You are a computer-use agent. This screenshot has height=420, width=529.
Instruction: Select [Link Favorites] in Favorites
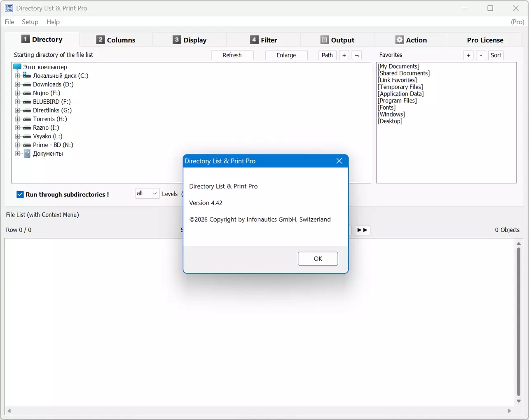click(397, 80)
